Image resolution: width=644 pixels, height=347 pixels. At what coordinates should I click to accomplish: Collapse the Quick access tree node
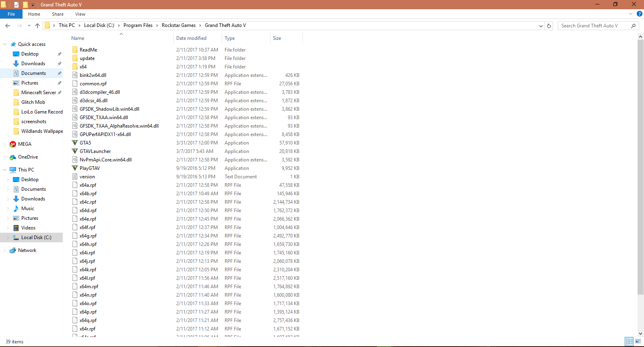pyautogui.click(x=5, y=44)
